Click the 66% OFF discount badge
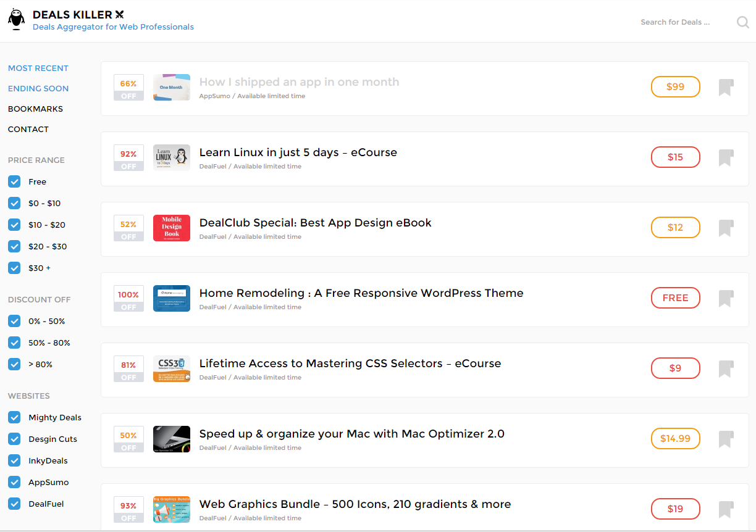 (x=128, y=87)
